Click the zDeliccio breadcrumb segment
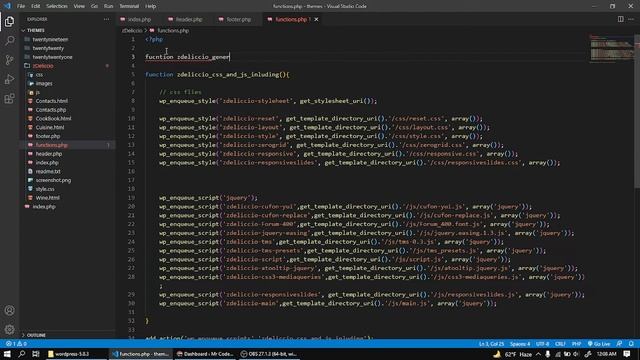640x360 pixels. coord(132,31)
